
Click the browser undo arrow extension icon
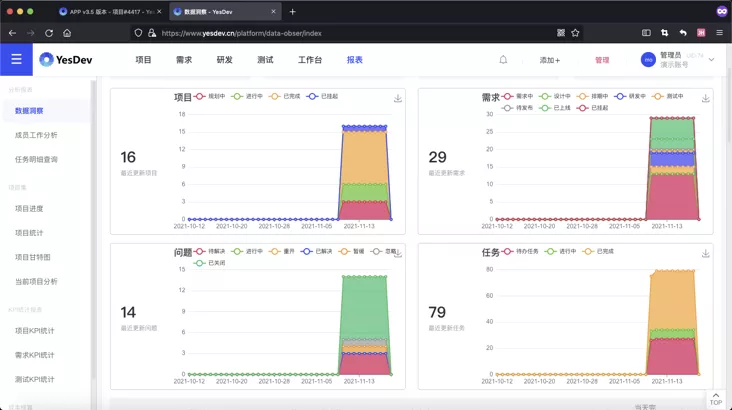coord(683,33)
